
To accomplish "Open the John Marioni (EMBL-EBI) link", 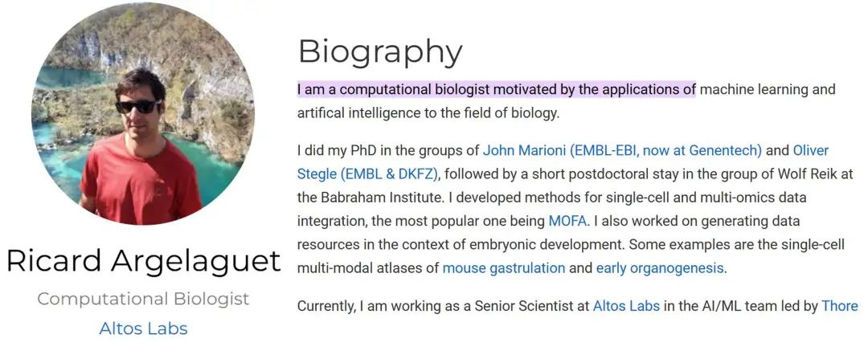I will tap(621, 150).
